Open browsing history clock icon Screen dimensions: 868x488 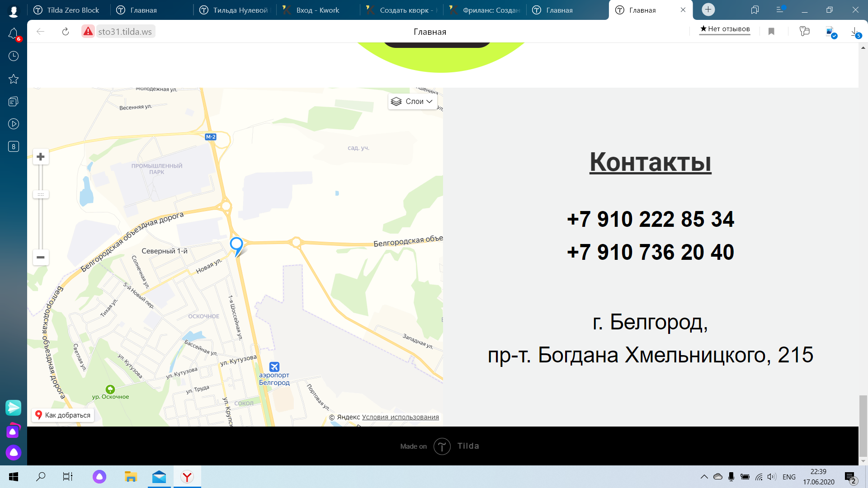pyautogui.click(x=14, y=56)
